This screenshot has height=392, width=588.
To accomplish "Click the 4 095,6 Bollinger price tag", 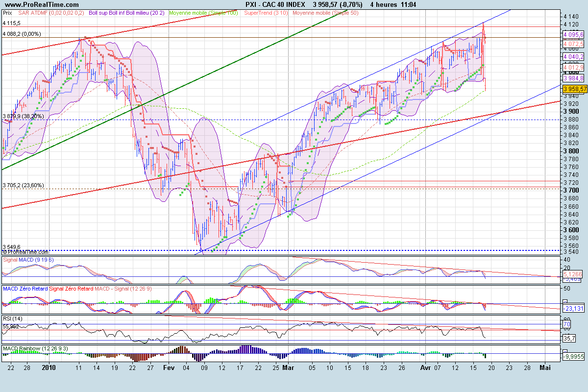I will click(x=573, y=35).
